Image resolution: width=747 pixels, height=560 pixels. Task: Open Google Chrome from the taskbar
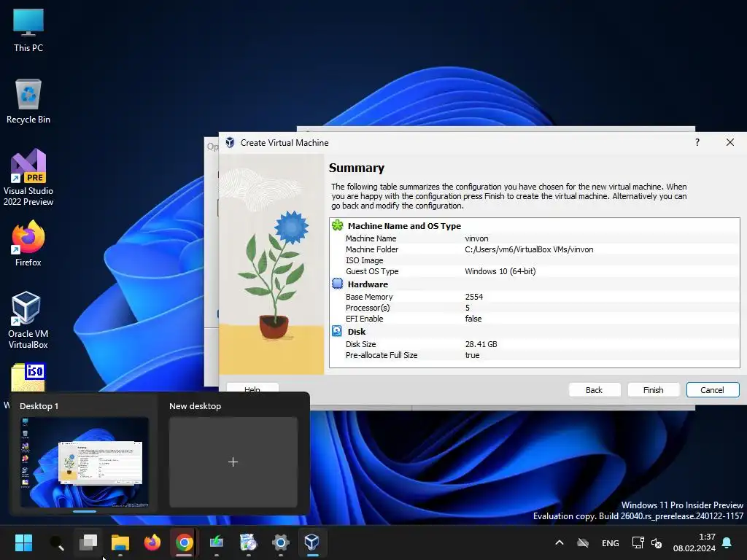pos(185,542)
